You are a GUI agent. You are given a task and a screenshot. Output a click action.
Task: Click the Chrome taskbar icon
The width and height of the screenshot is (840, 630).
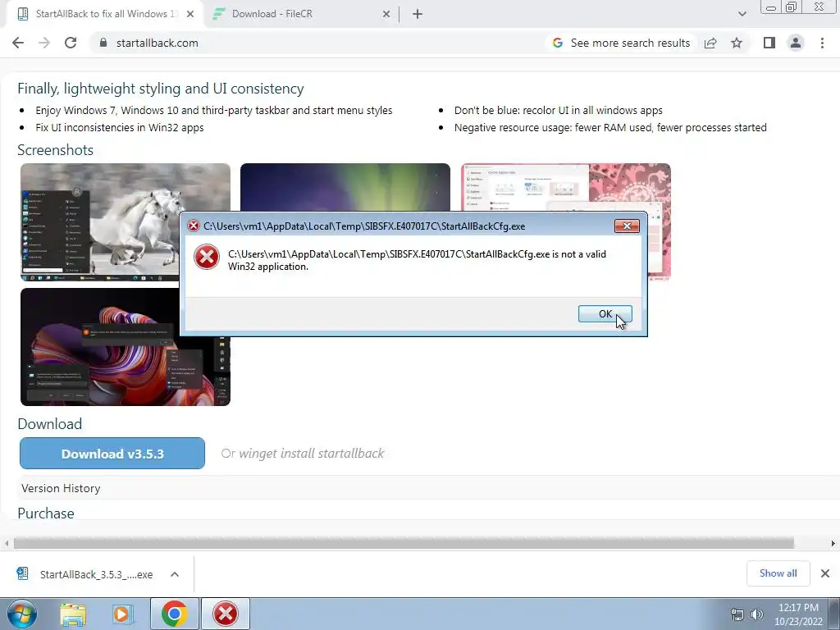(x=174, y=614)
